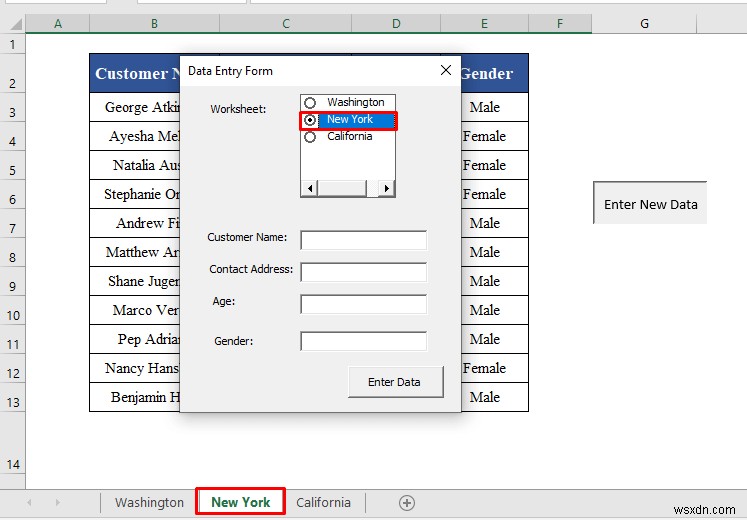Click the George Atkinson name cell
747x520 pixels.
click(x=135, y=107)
